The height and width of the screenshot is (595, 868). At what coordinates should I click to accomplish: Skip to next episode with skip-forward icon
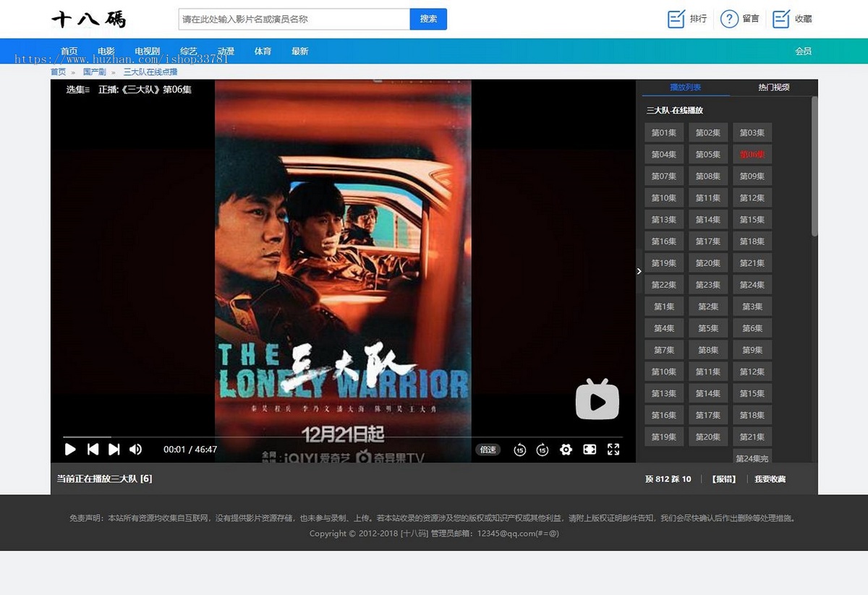(x=114, y=449)
